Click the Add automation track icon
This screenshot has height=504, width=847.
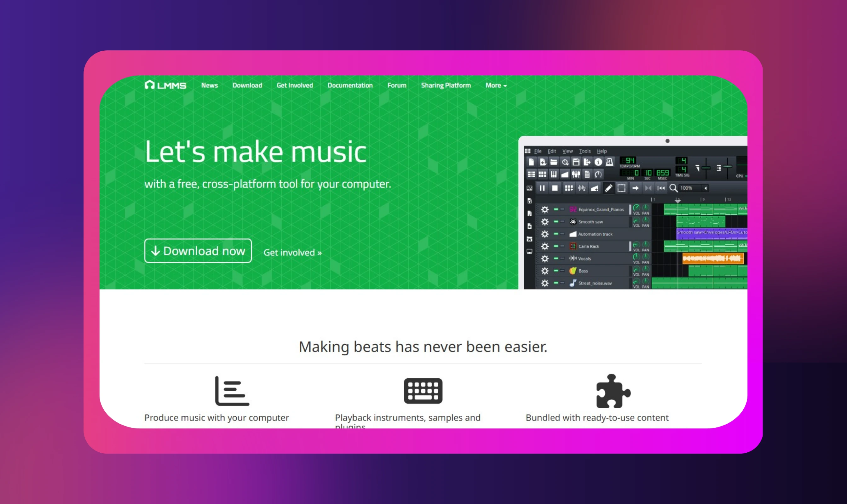coord(595,188)
